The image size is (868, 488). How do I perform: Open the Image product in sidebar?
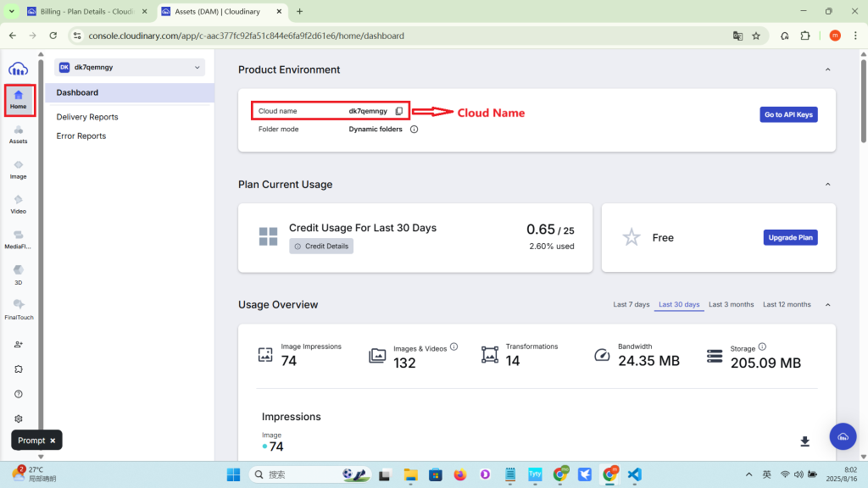(x=19, y=169)
